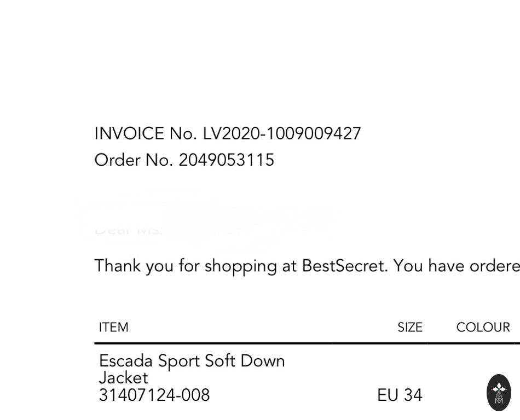
Task: Click the invoice number LV2020-1009009427
Action: click(x=282, y=134)
